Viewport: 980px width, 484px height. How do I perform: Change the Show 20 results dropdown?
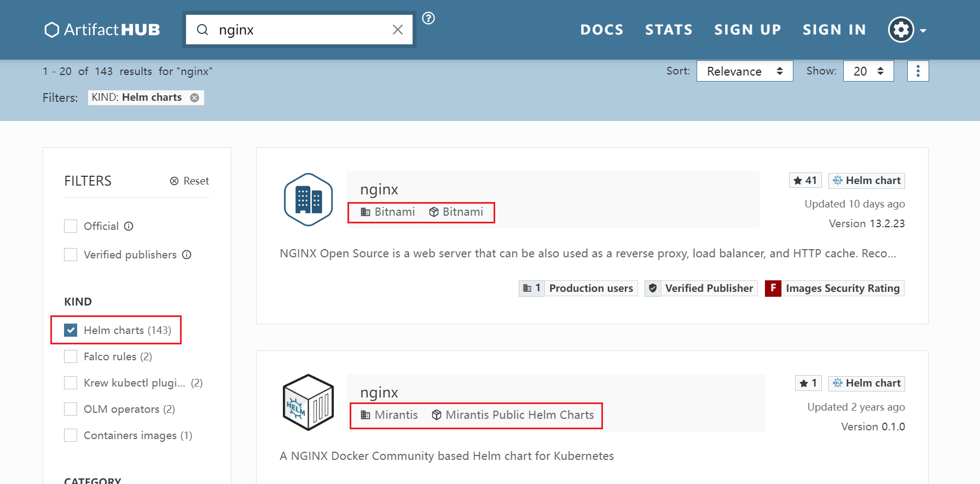(868, 71)
